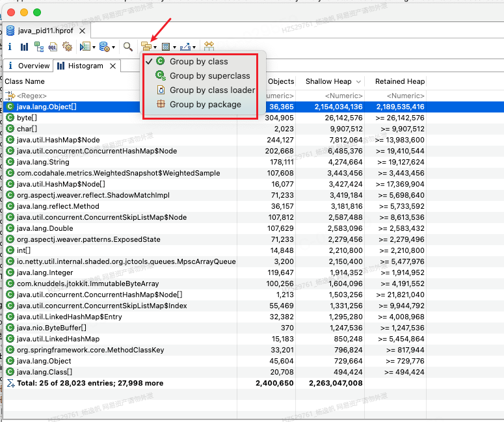This screenshot has width=504, height=422.
Task: Sort by the Objects column header
Action: [281, 82]
